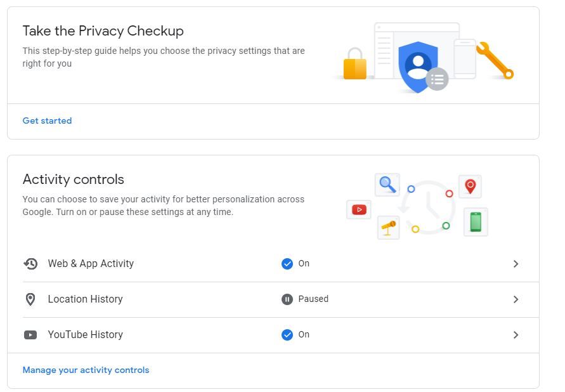The width and height of the screenshot is (565, 392).
Task: Click the Get started link
Action: pyautogui.click(x=47, y=121)
